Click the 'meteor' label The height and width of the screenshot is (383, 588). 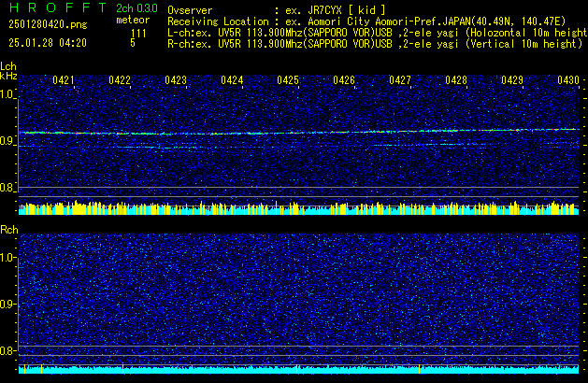(133, 20)
